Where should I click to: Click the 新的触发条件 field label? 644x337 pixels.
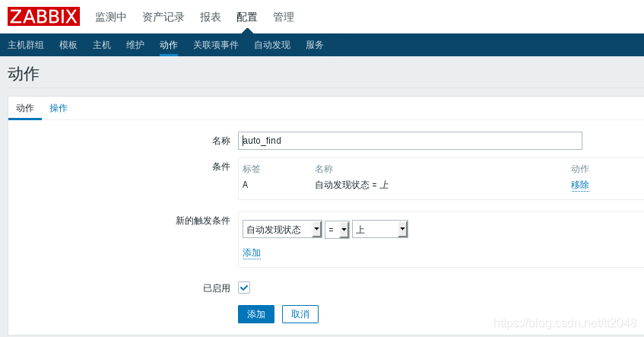[203, 221]
